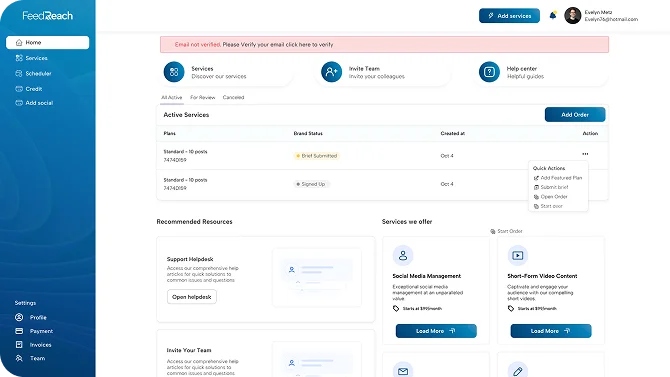
Task: Click Evelyn Metz profile avatar
Action: (572, 16)
